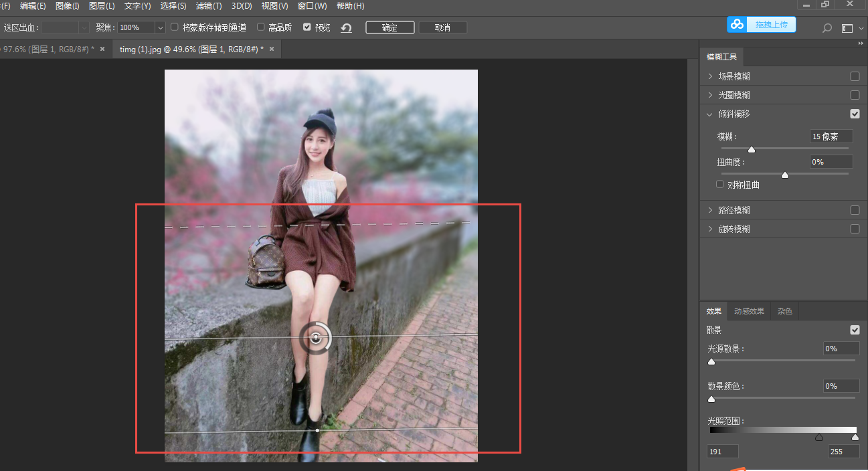Expand the 光圈模糊 section
The height and width of the screenshot is (471, 868).
pyautogui.click(x=710, y=95)
